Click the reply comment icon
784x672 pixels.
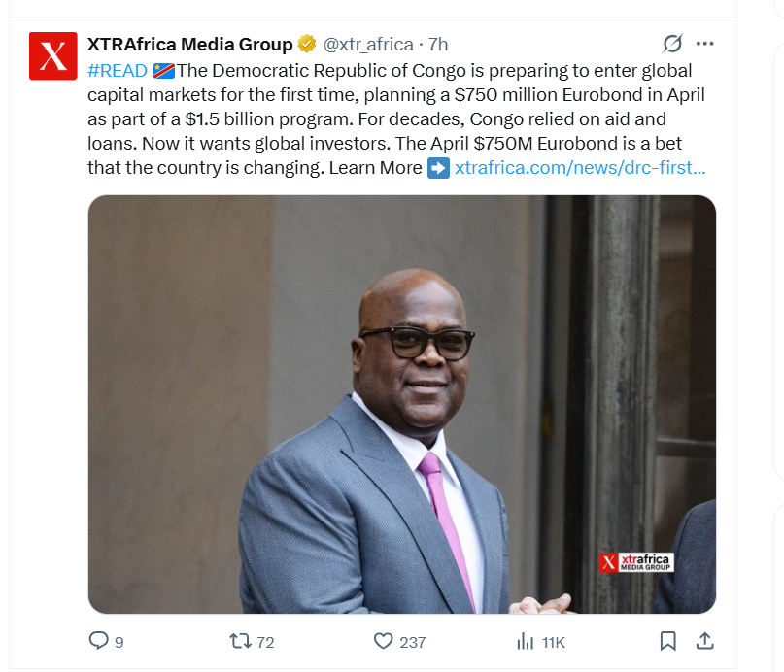click(98, 641)
